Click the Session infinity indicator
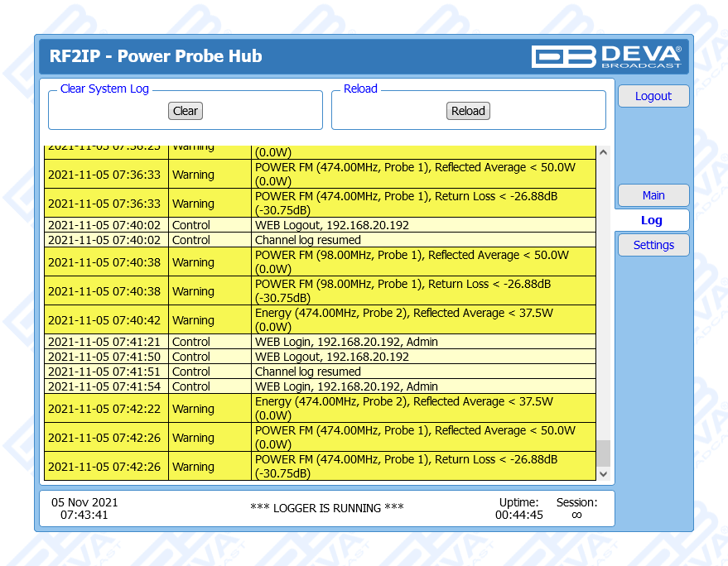The width and height of the screenshot is (728, 566). tap(576, 515)
